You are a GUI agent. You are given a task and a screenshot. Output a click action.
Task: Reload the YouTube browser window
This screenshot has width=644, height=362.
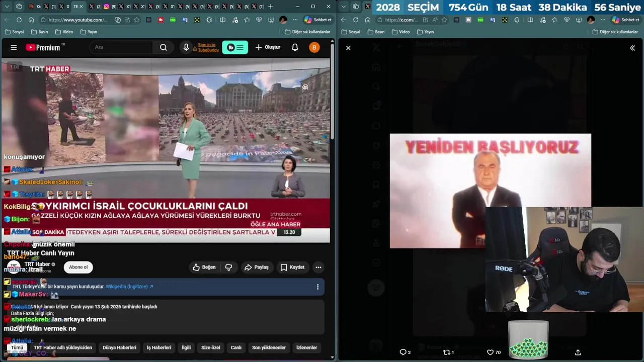(x=19, y=20)
